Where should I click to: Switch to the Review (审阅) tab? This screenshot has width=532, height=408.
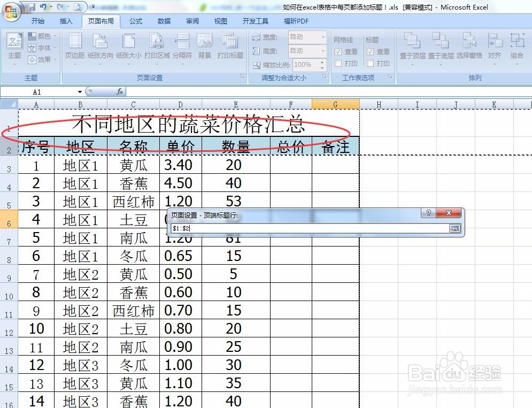192,21
